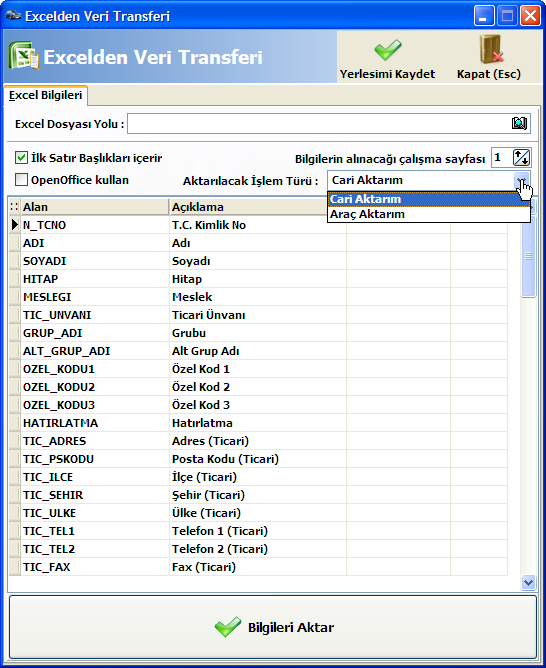Image resolution: width=546 pixels, height=668 pixels.
Task: Select N_TCNO row indicator arrow
Action: 14,225
